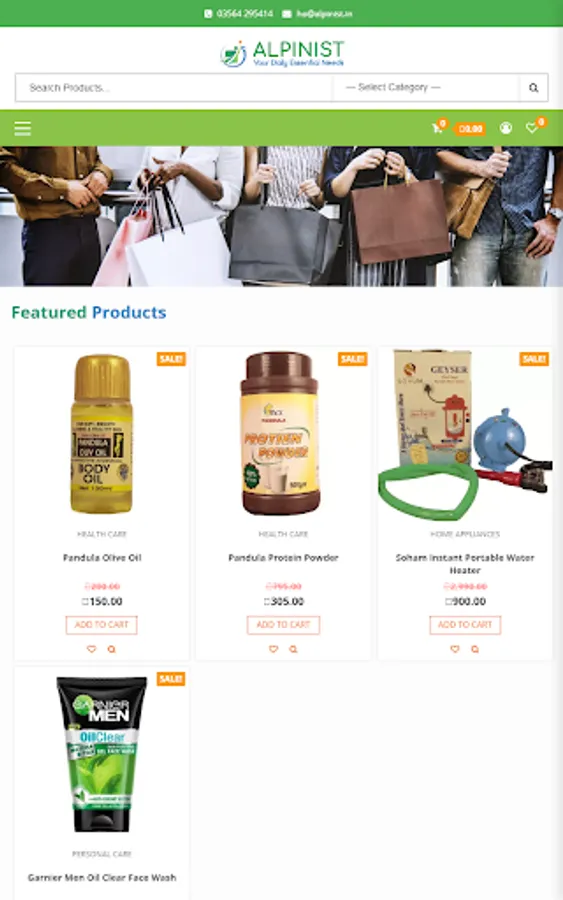Add Pandula Olive Oil to cart
Viewport: 563px width, 900px height.
pos(102,625)
